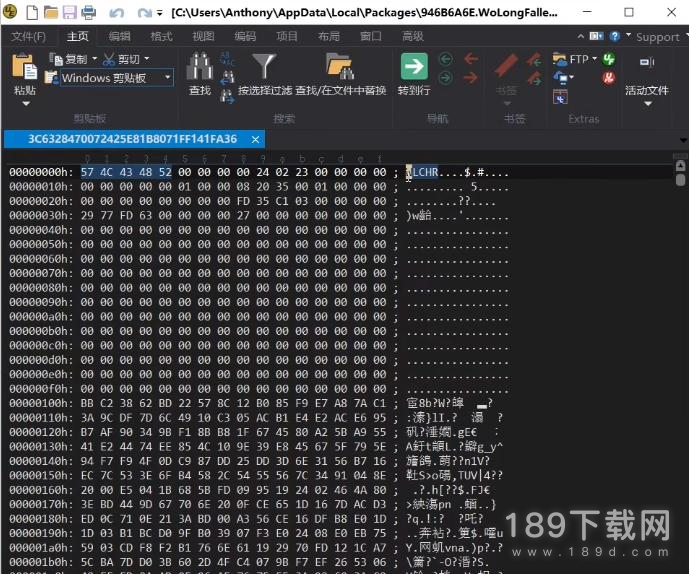This screenshot has height=574, width=689.
Task: Switch to the Advanced (高级) ribbon tab
Action: click(412, 36)
